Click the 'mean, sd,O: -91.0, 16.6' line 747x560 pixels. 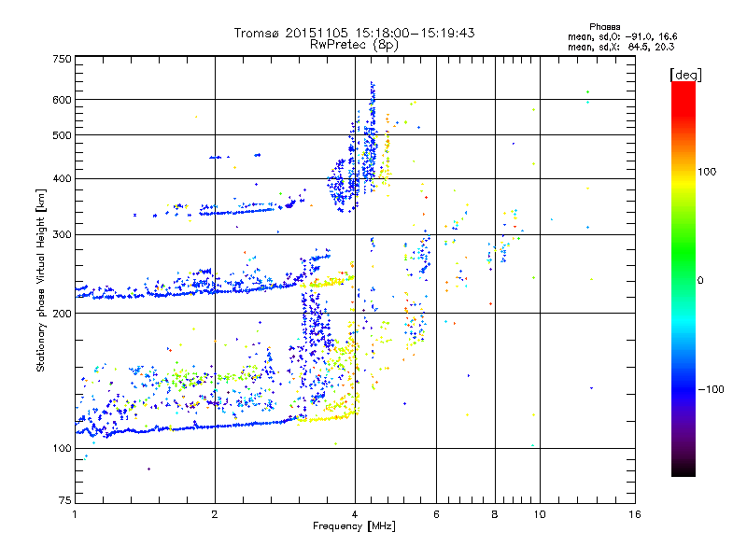tap(622, 36)
